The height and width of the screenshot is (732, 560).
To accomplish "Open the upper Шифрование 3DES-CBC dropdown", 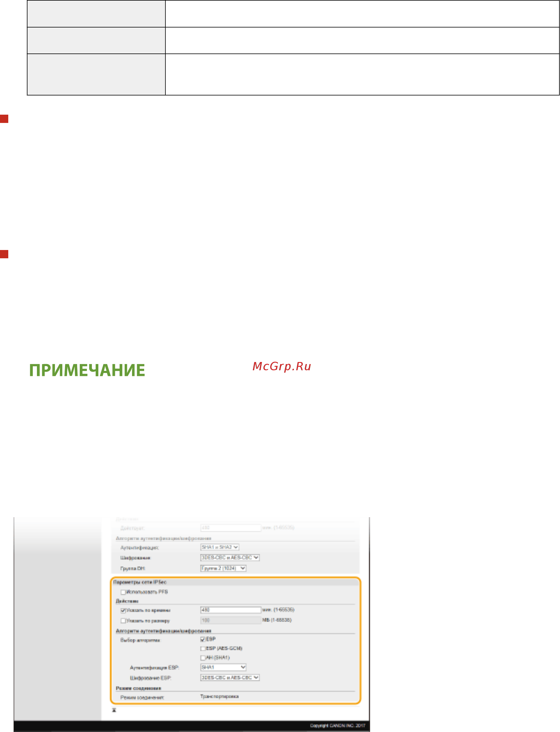I will (x=230, y=558).
